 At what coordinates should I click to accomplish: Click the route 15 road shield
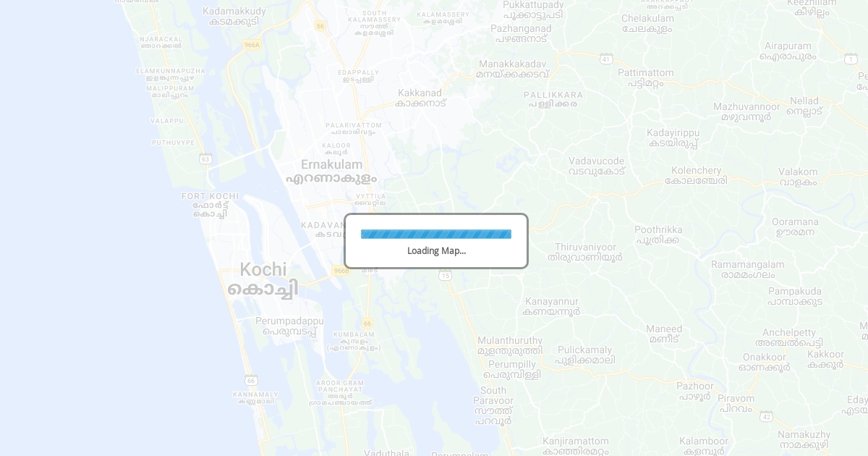pyautogui.click(x=445, y=275)
